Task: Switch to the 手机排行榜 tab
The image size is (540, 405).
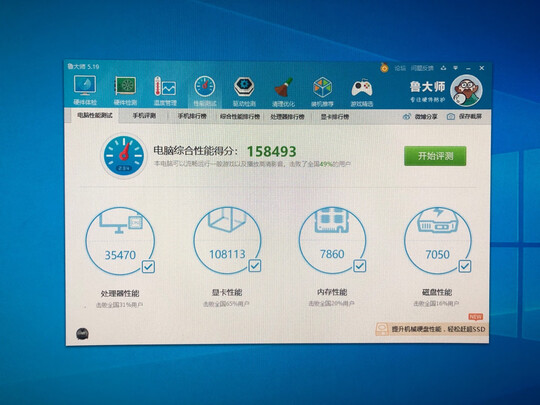Action: click(x=192, y=116)
